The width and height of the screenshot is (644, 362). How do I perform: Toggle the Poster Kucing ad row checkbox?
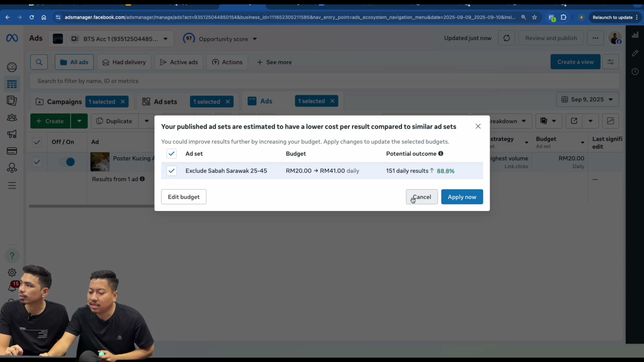coord(37,162)
